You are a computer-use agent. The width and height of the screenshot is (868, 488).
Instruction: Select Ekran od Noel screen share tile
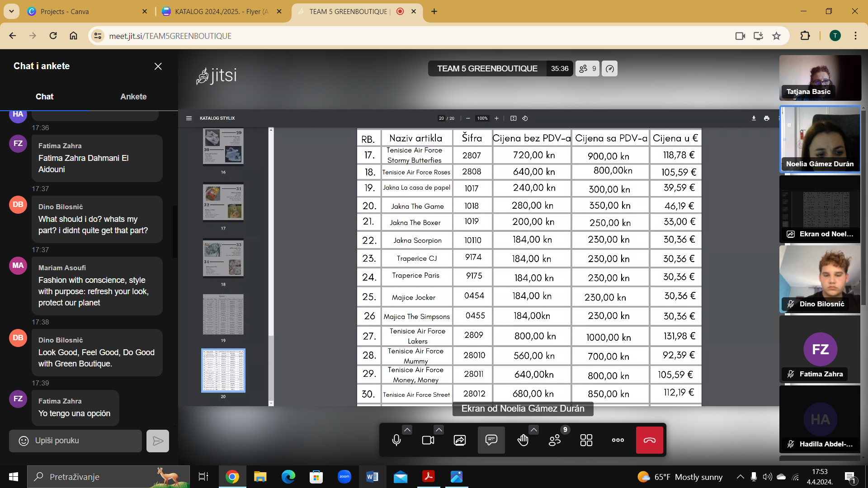[x=820, y=209]
